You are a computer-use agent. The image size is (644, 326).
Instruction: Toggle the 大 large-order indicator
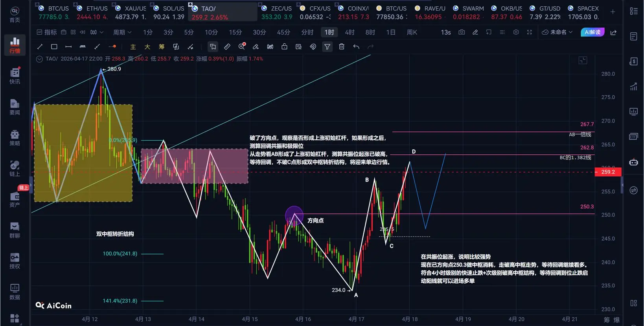[147, 47]
